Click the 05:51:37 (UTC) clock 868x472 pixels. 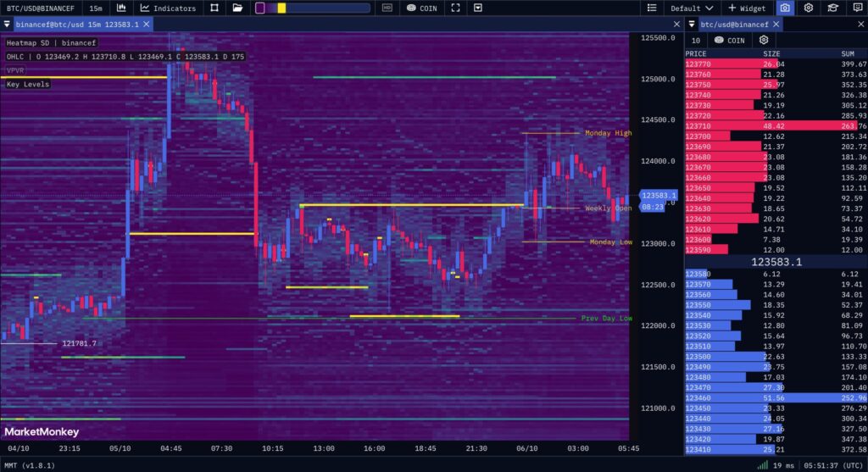coord(834,465)
